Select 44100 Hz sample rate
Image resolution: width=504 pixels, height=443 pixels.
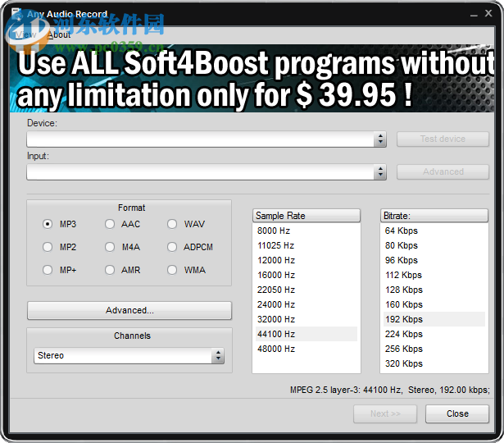point(306,334)
